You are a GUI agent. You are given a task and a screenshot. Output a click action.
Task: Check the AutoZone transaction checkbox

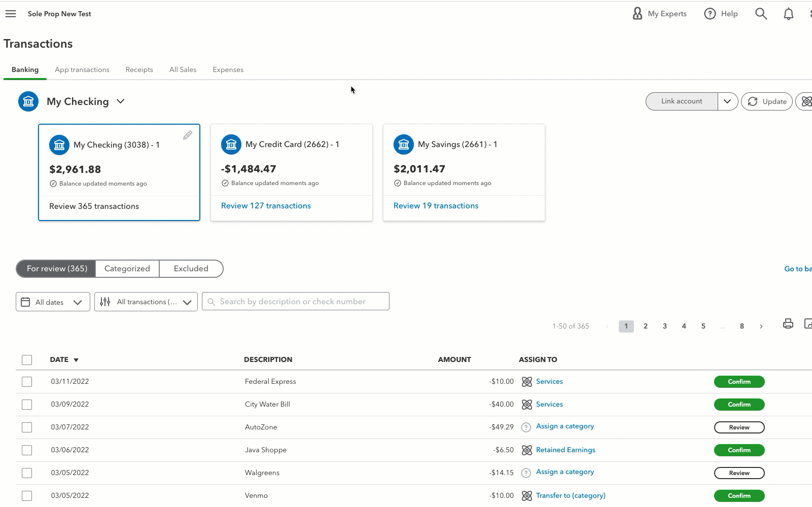pos(27,427)
